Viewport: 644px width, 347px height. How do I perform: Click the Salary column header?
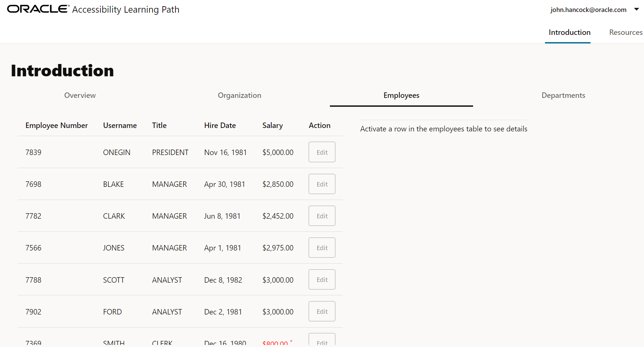pos(272,126)
